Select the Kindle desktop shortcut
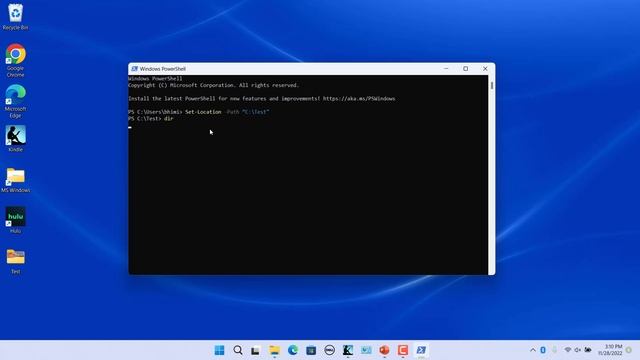 click(16, 139)
